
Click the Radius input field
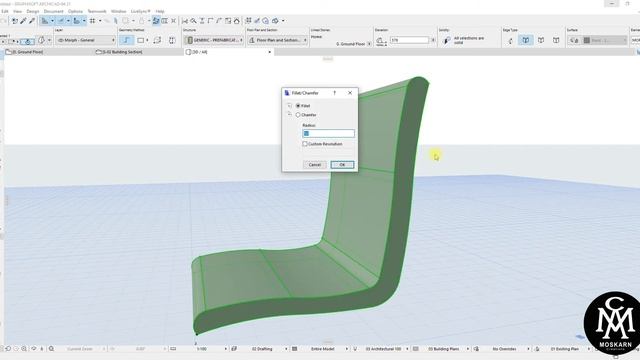point(329,133)
